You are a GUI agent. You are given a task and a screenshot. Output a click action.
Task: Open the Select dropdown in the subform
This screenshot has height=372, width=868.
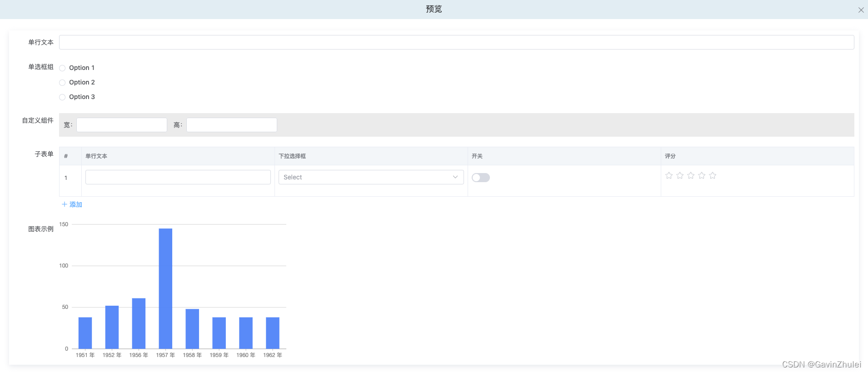pyautogui.click(x=366, y=177)
